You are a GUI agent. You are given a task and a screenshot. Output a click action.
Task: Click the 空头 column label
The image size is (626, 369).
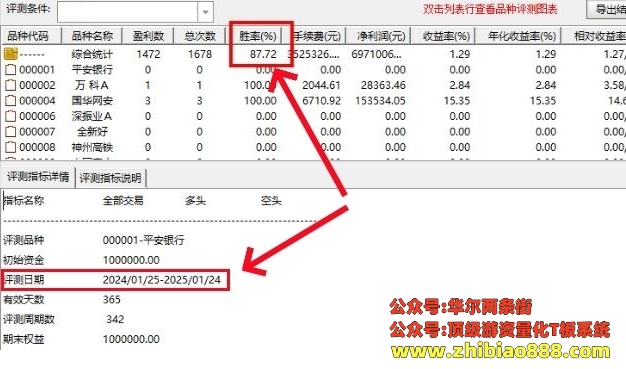271,200
